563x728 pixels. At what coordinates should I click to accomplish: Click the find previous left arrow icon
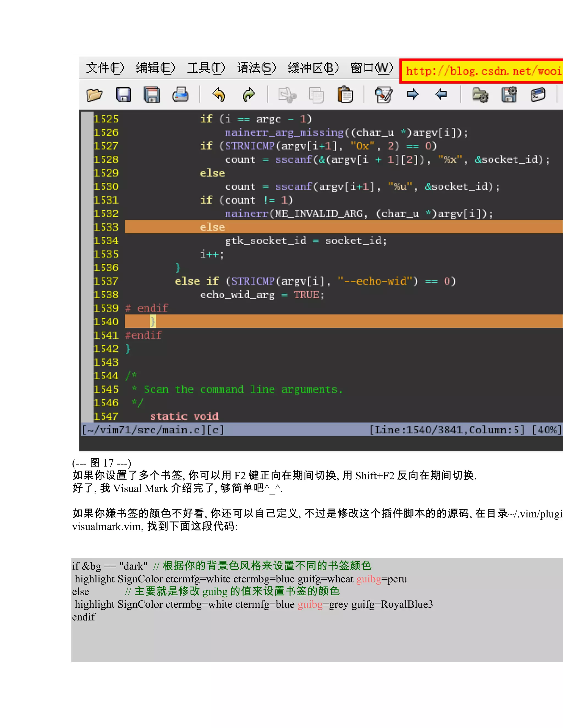tap(441, 94)
